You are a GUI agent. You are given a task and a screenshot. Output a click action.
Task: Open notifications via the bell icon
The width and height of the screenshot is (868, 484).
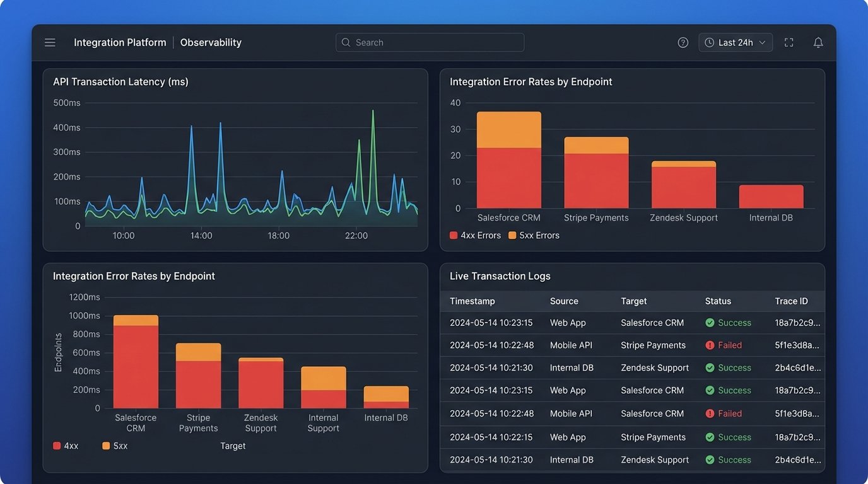(x=818, y=42)
